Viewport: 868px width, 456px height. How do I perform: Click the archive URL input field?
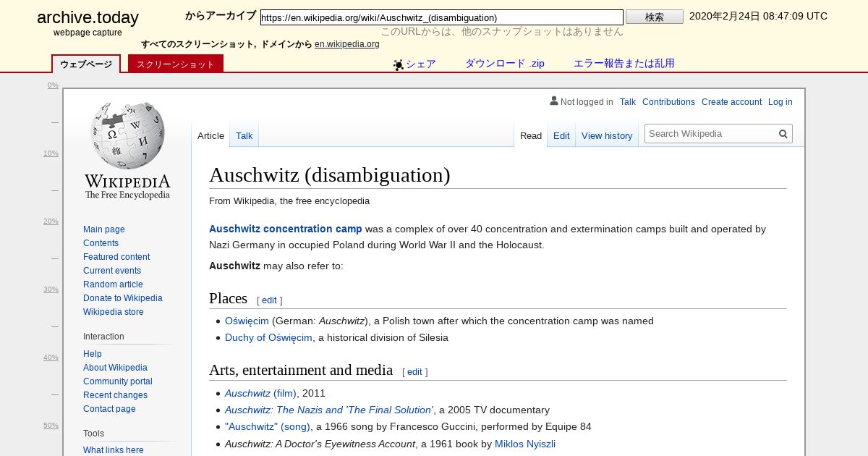[442, 17]
